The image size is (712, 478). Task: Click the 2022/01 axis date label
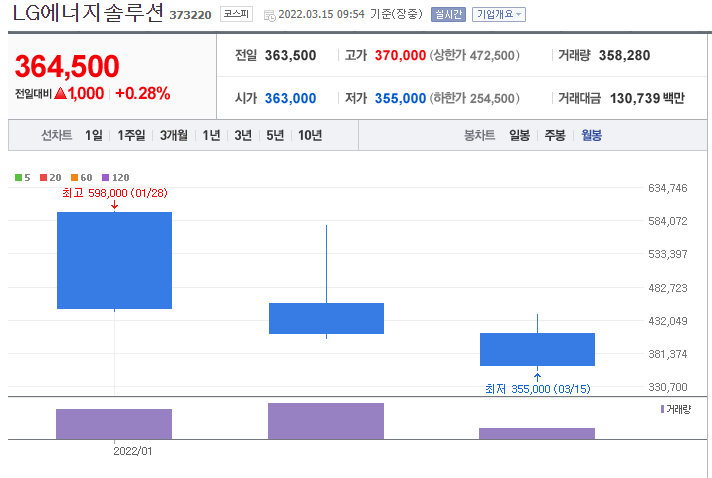(133, 451)
